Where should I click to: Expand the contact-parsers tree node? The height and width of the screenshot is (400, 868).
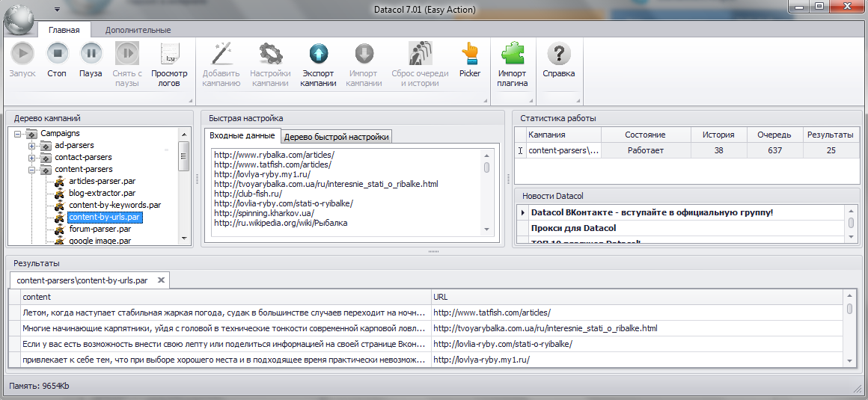pos(32,158)
